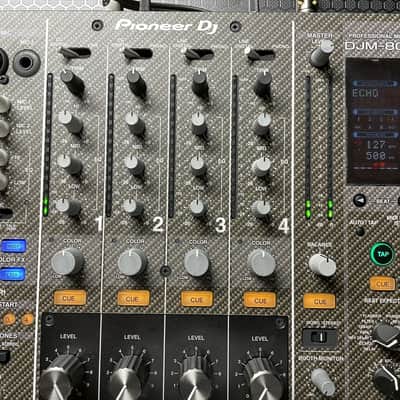Turn channel 1 LOW EQ knob
Viewport: 400px width, 400px height.
(68, 207)
